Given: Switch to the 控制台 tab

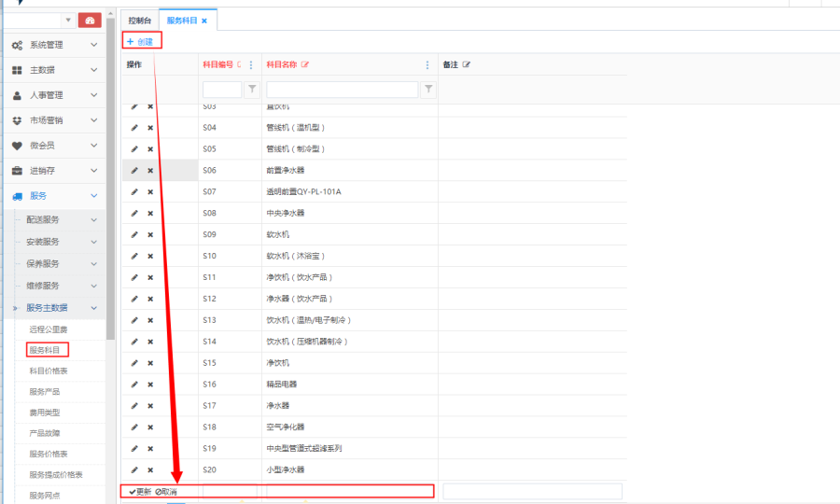Looking at the screenshot, I should point(139,20).
